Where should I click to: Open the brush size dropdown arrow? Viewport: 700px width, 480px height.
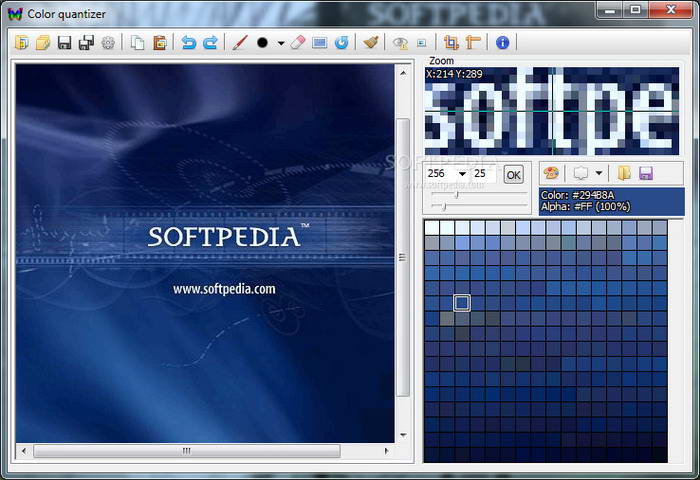[281, 43]
